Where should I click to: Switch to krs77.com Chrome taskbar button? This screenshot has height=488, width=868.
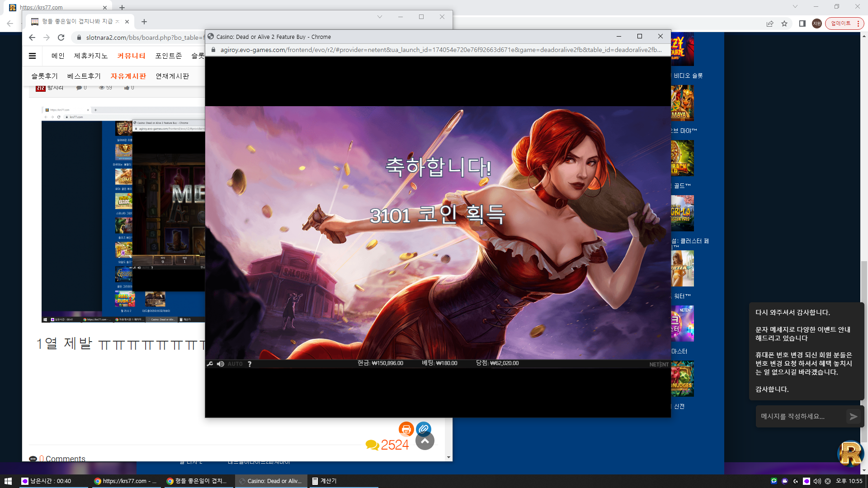point(127,481)
